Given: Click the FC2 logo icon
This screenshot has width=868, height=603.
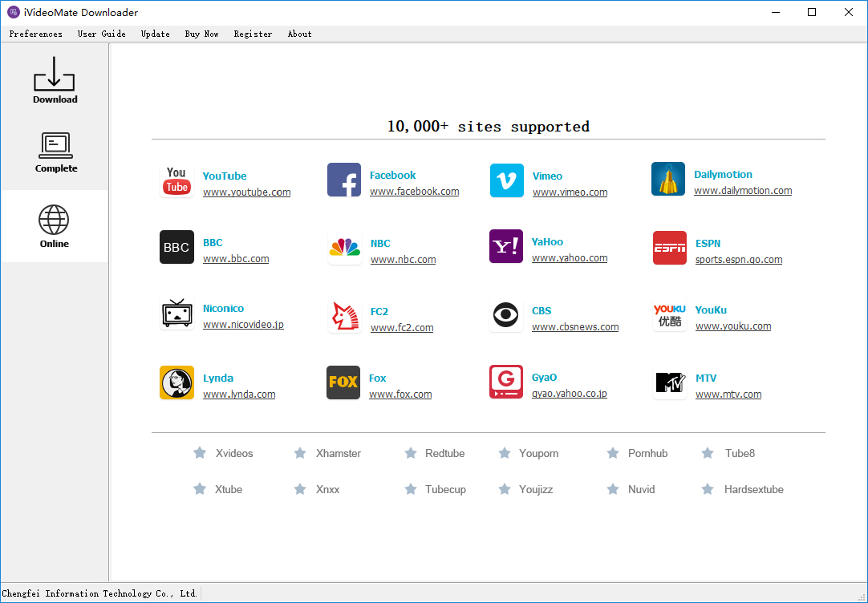Looking at the screenshot, I should tap(344, 316).
